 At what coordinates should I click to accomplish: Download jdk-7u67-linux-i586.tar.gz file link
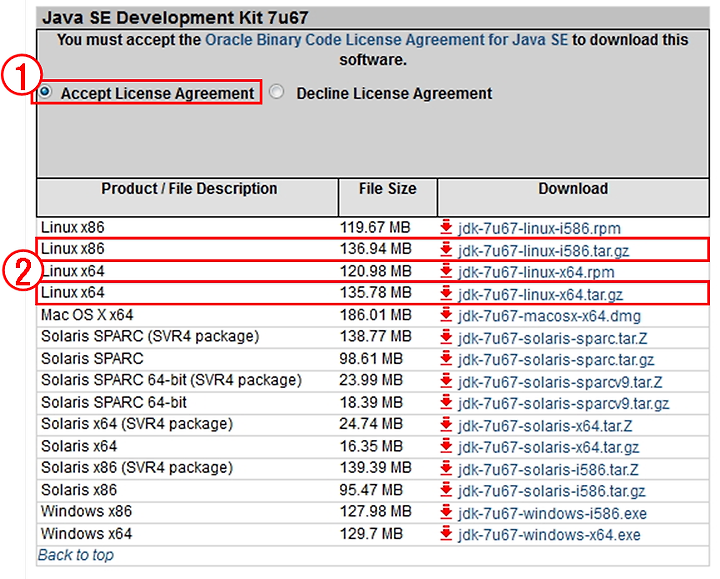[543, 251]
